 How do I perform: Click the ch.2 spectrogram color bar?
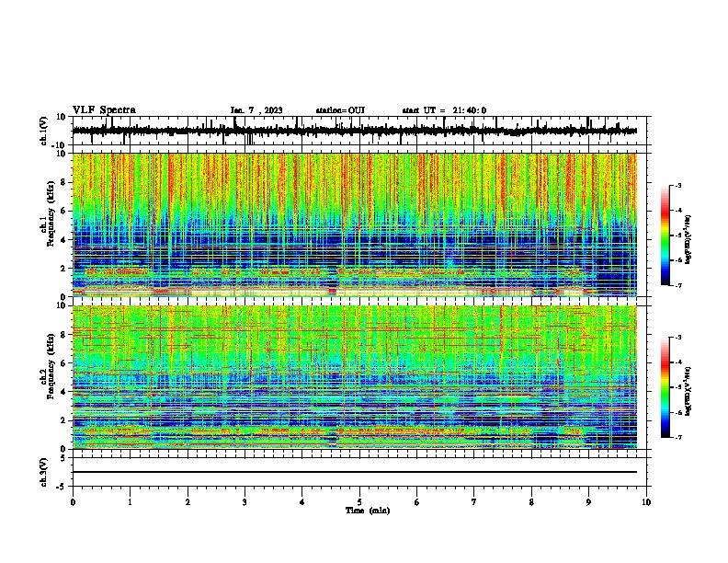[665, 387]
